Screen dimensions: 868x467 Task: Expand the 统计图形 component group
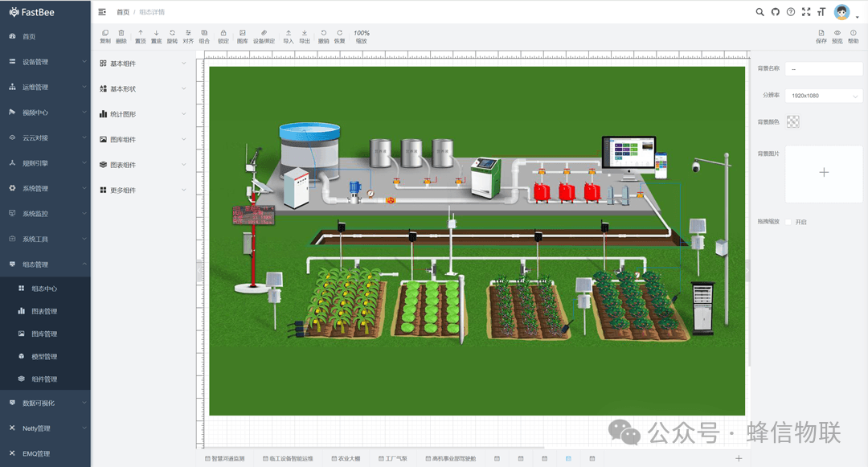click(143, 114)
